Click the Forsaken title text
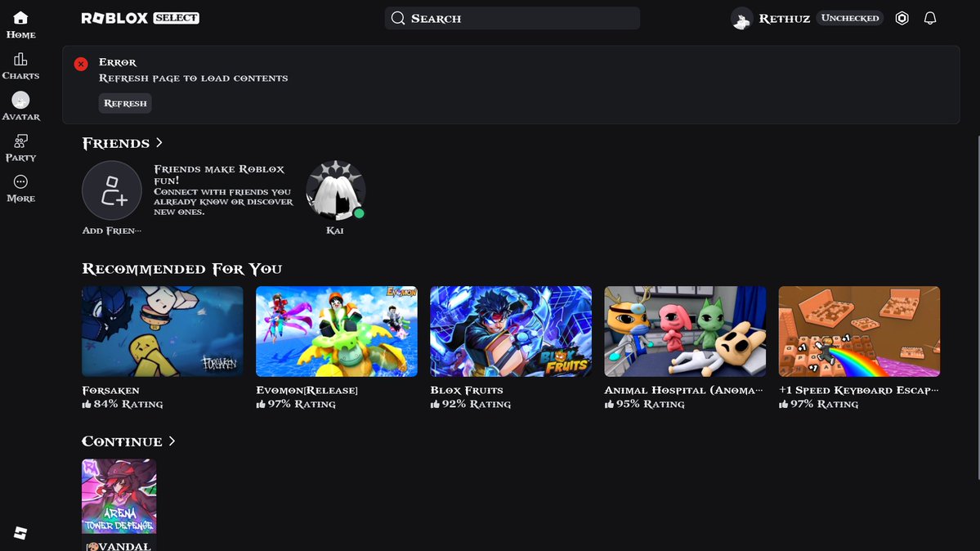The height and width of the screenshot is (551, 980). click(x=110, y=390)
